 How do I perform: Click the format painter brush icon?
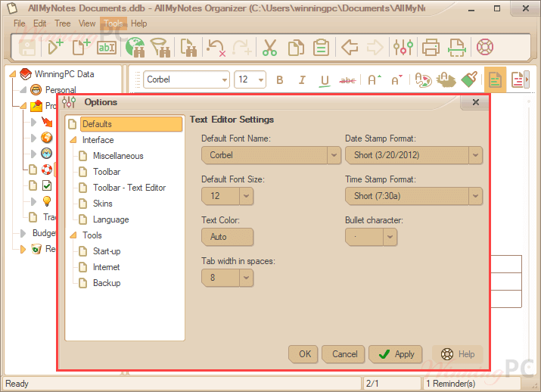point(470,79)
